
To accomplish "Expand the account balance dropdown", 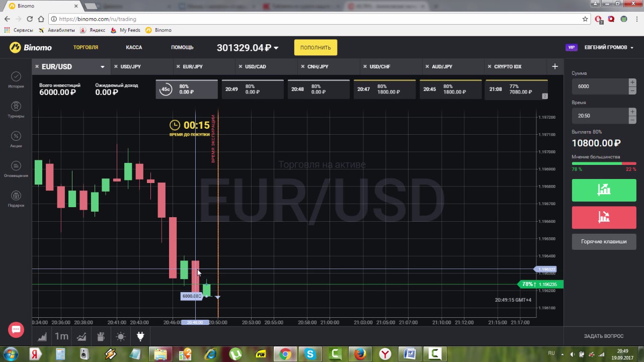I will (x=276, y=48).
